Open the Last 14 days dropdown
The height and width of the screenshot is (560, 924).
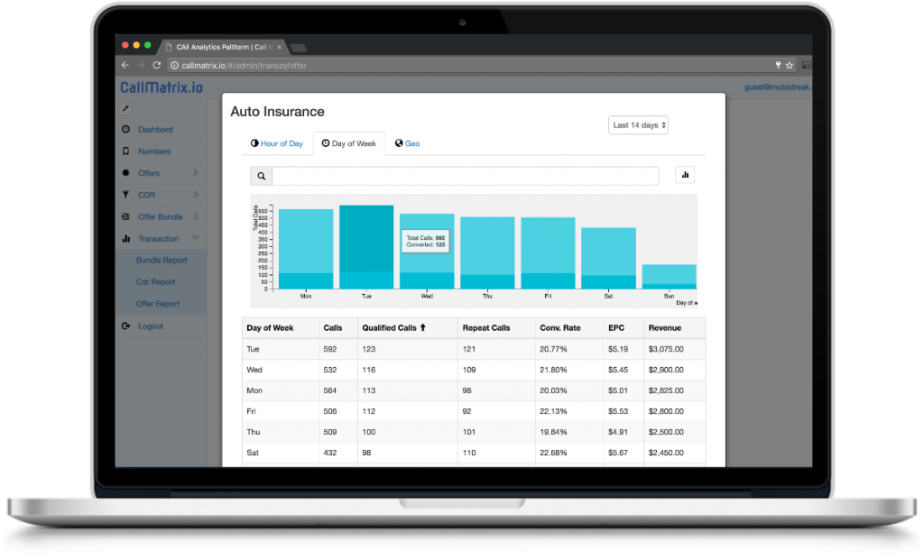[x=638, y=124]
